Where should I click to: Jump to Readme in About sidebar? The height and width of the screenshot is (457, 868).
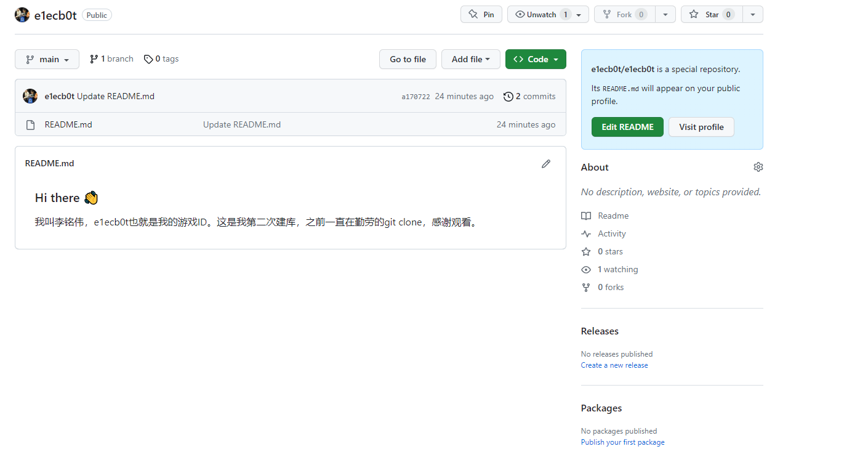pos(605,216)
